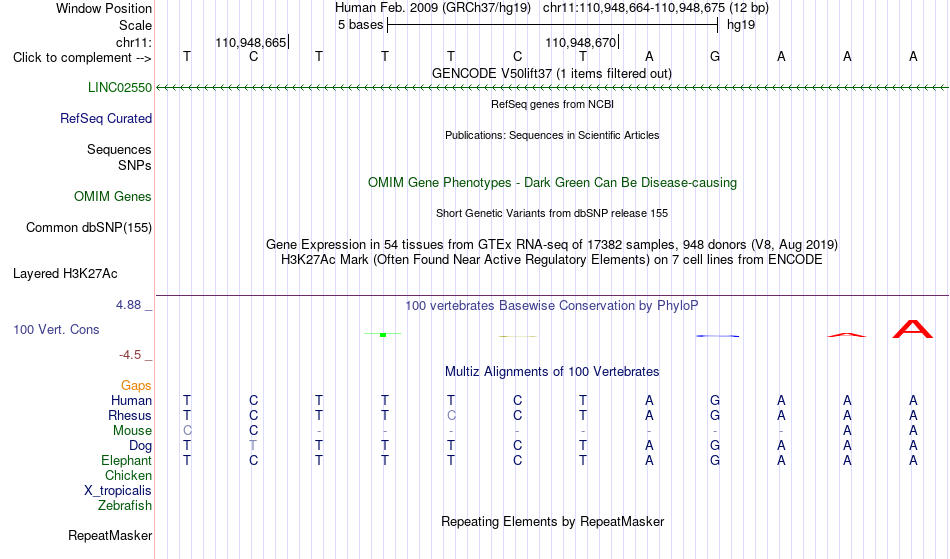
Task: Click the LINC02550 gene label
Action: (x=120, y=87)
